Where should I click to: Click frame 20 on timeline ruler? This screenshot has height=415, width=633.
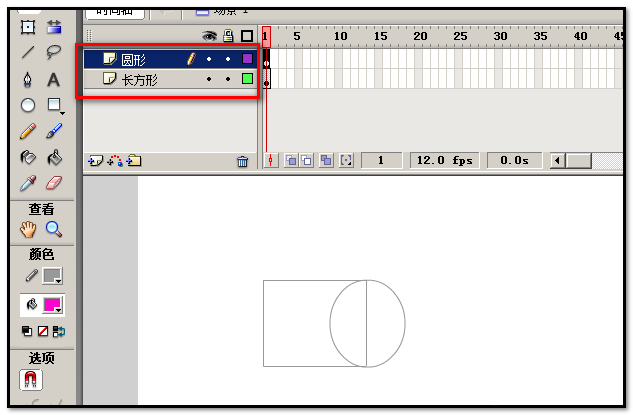(x=420, y=36)
